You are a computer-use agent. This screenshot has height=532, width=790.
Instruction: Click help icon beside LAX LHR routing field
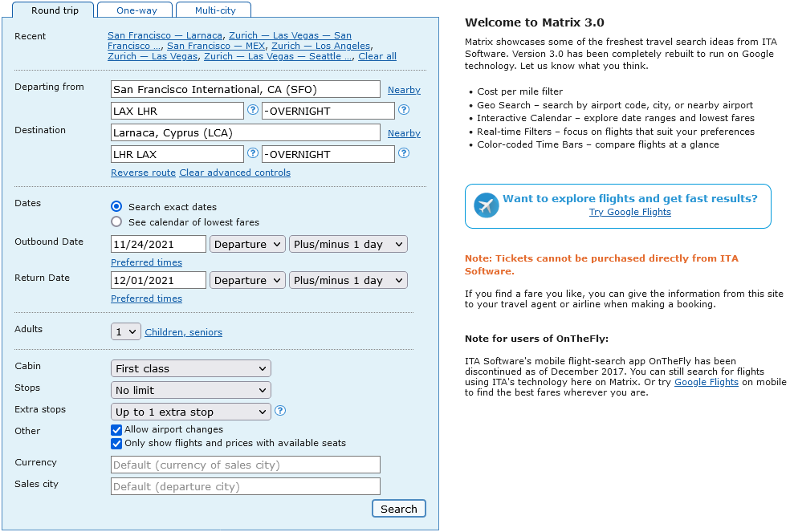tap(253, 110)
